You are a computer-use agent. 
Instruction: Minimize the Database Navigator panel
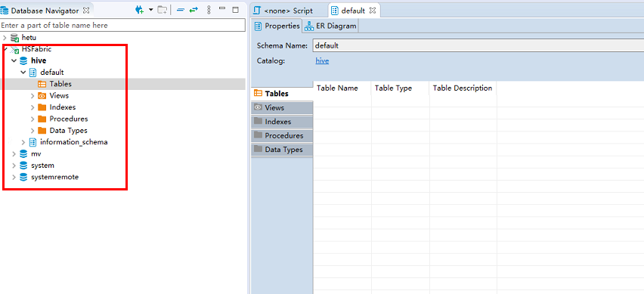click(x=222, y=8)
